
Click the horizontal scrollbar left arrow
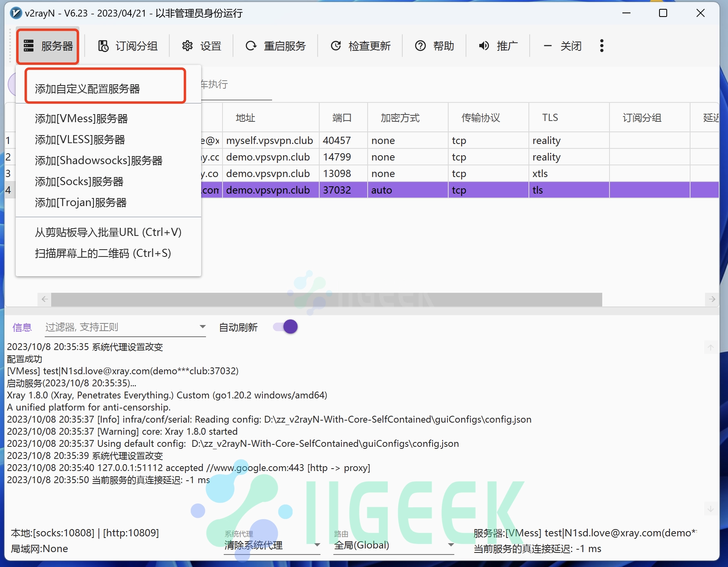click(44, 299)
